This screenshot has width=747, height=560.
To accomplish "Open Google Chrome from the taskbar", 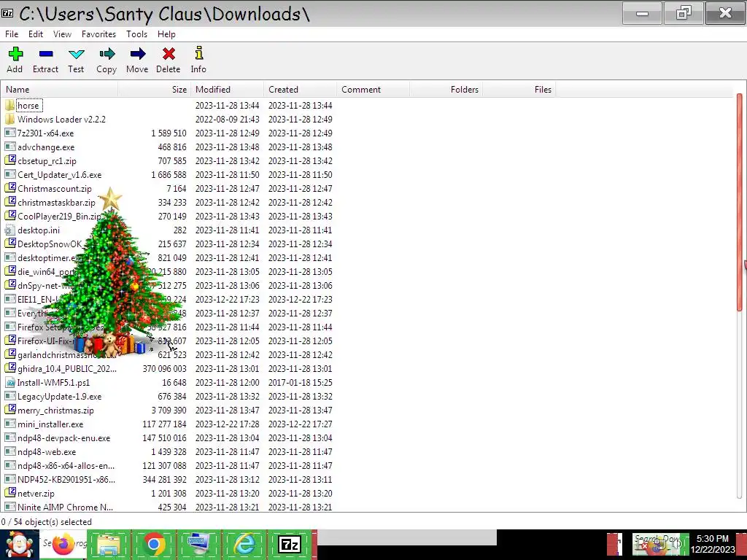I will pos(154,544).
